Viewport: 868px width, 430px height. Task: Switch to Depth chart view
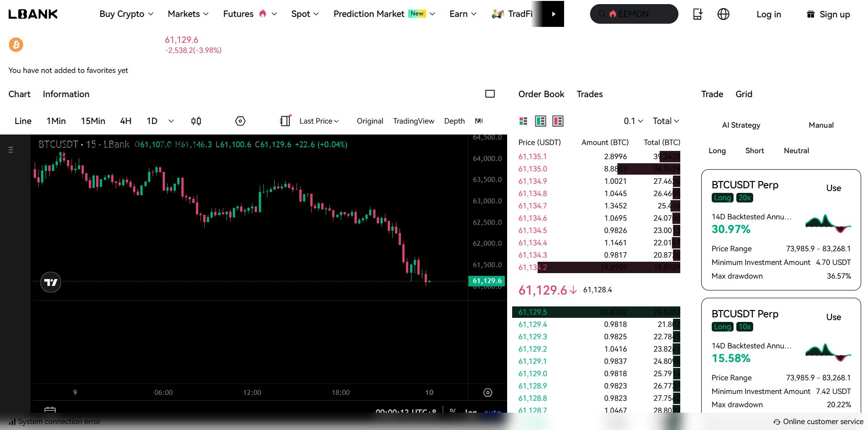(454, 121)
